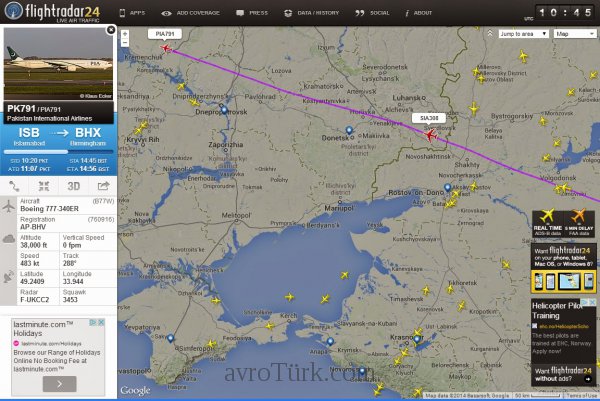Click the follow aircraft icon

point(44,186)
